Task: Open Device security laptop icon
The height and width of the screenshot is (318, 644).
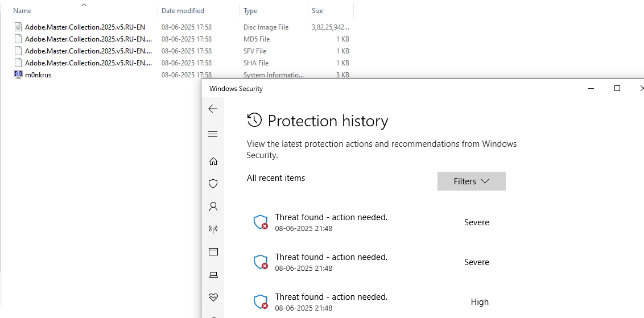Action: [x=213, y=274]
